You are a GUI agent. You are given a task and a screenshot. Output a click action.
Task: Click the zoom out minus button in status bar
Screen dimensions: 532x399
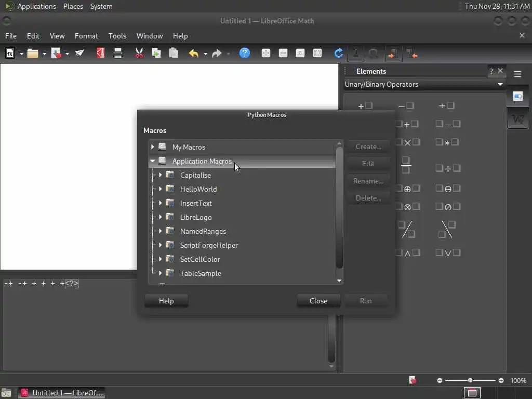coord(440,381)
